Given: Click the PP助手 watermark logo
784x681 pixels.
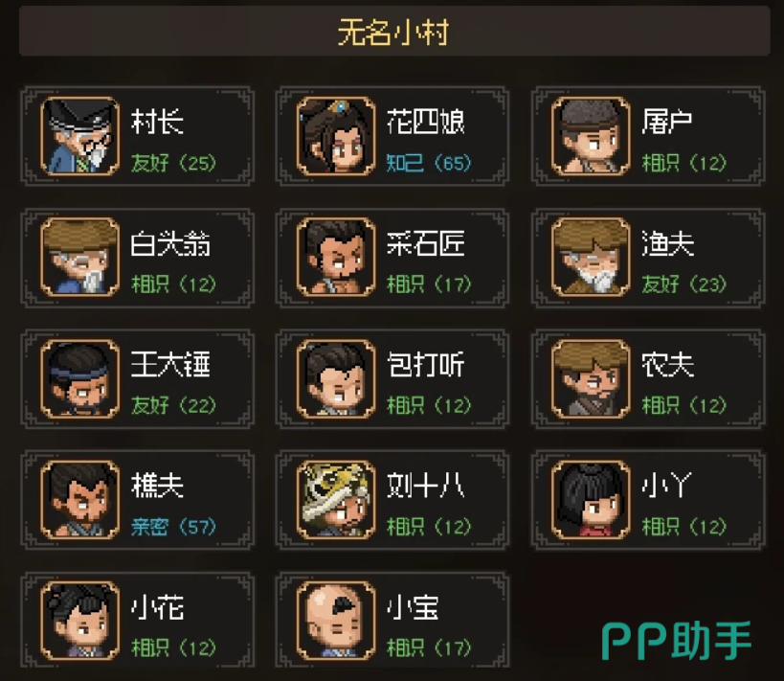Looking at the screenshot, I should coord(677,640).
